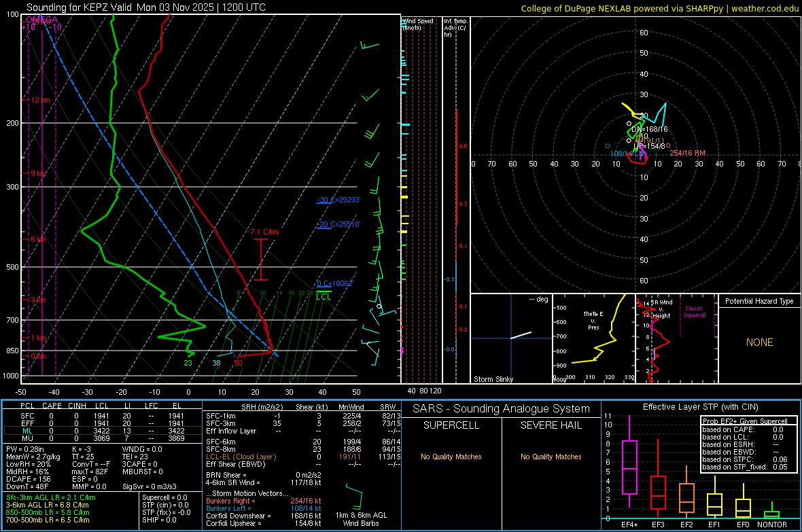802x532 pixels.
Task: Click the UP=154/8 hodograph label
Action: pos(650,146)
